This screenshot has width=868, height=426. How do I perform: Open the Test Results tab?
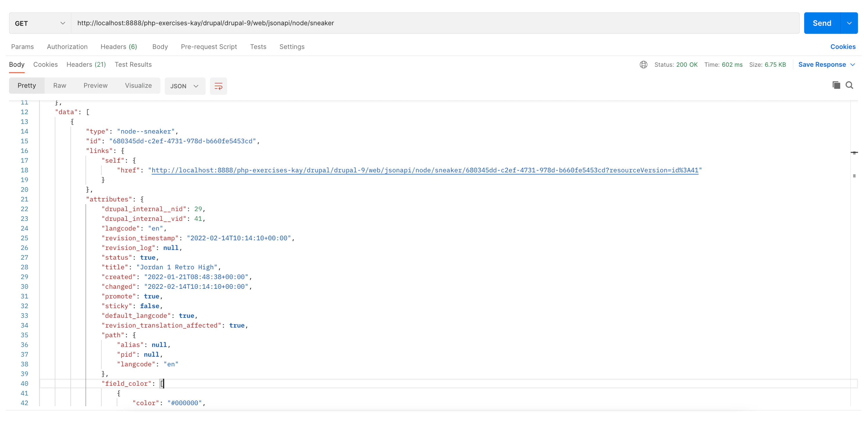133,64
